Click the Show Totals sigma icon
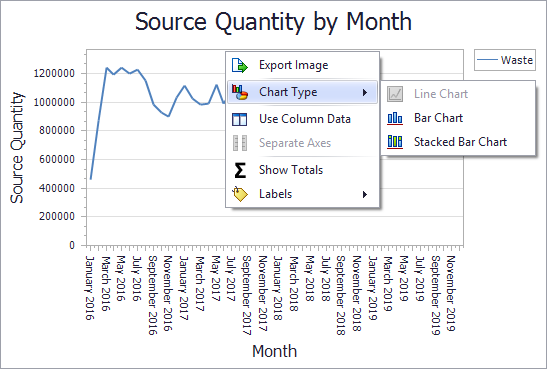This screenshot has width=547, height=369. coord(240,170)
